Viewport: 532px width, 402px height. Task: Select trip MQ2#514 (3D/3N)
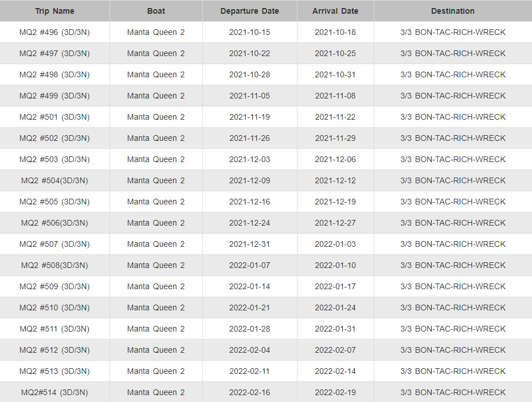(54, 392)
